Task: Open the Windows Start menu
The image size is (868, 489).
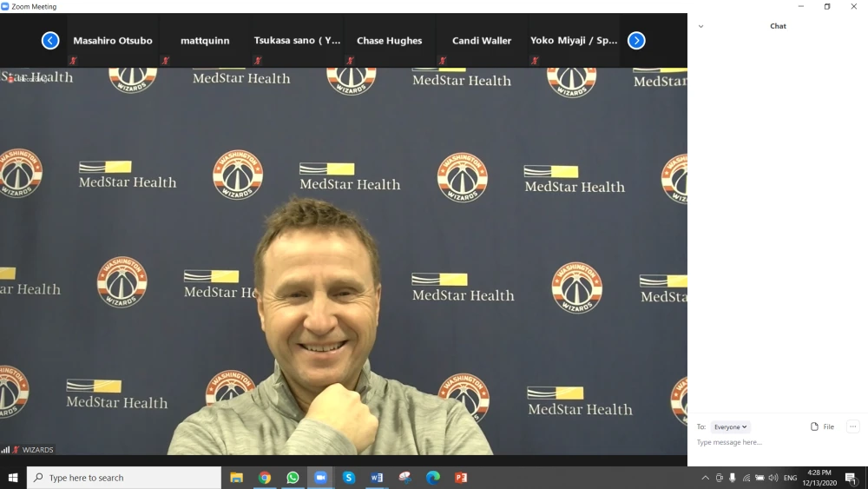Action: [x=13, y=478]
